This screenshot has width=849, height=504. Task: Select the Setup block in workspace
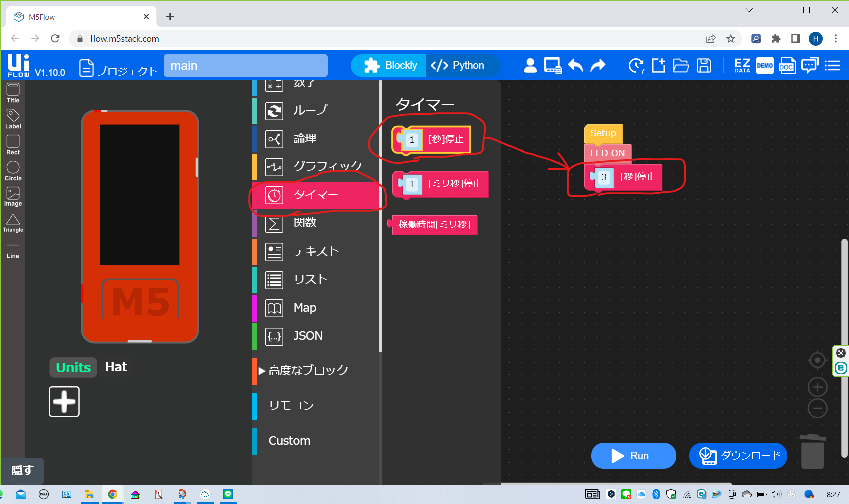point(603,133)
